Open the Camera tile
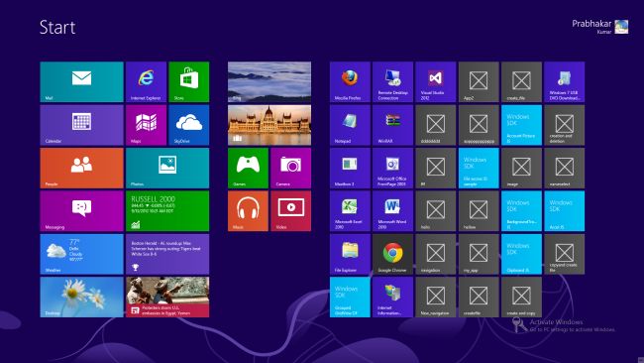 click(290, 169)
